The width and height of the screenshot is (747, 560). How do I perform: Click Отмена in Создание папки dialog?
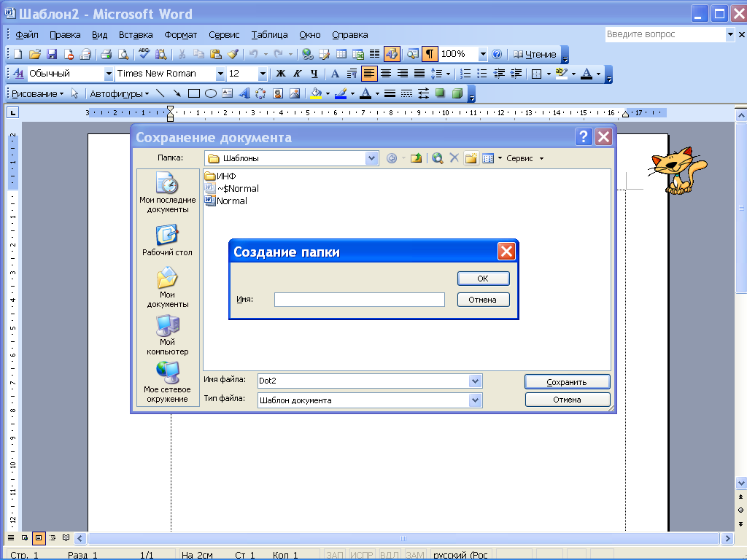[483, 300]
